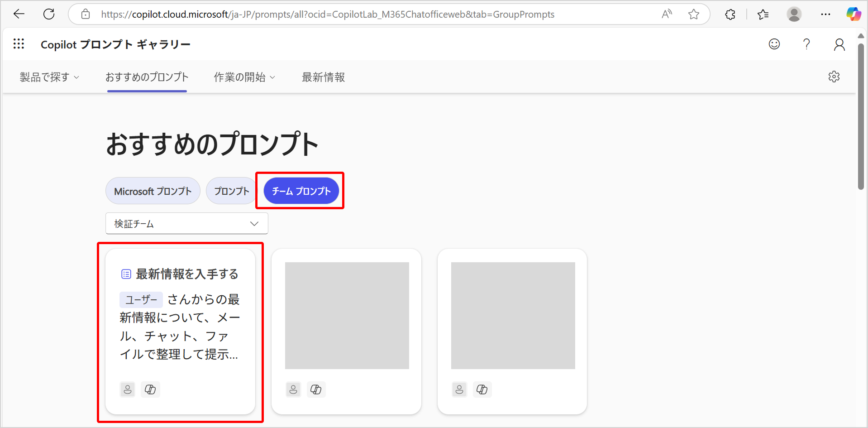Image resolution: width=868 pixels, height=428 pixels.
Task: Click the vertical page scrollbar
Action: tap(861, 117)
